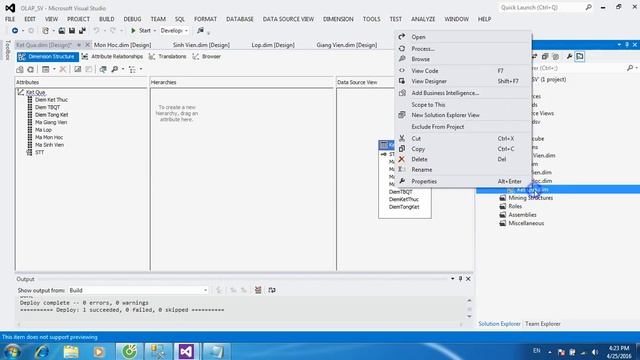Click the New Project toolbar icon
Image resolution: width=640 pixels, height=360 pixels.
[45, 31]
